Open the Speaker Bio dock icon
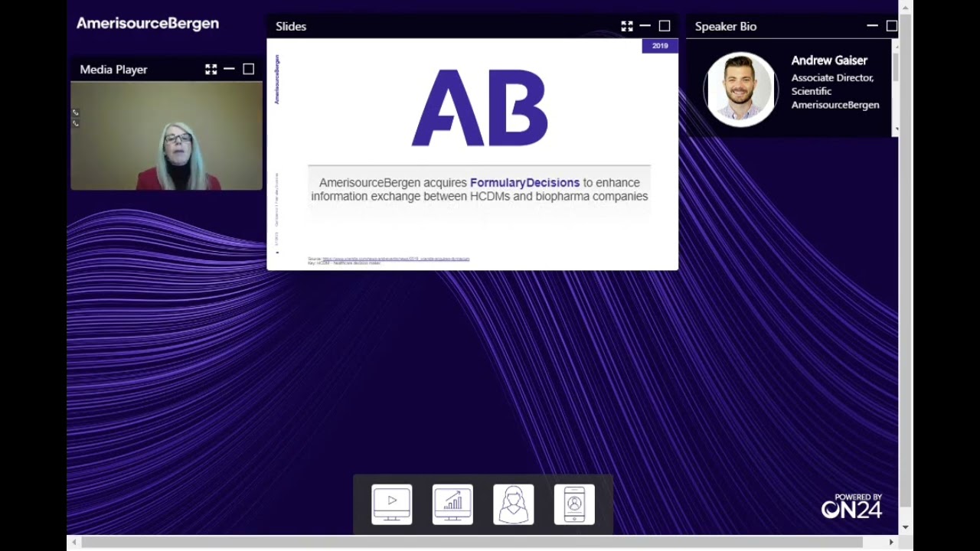980x551 pixels. (513, 504)
